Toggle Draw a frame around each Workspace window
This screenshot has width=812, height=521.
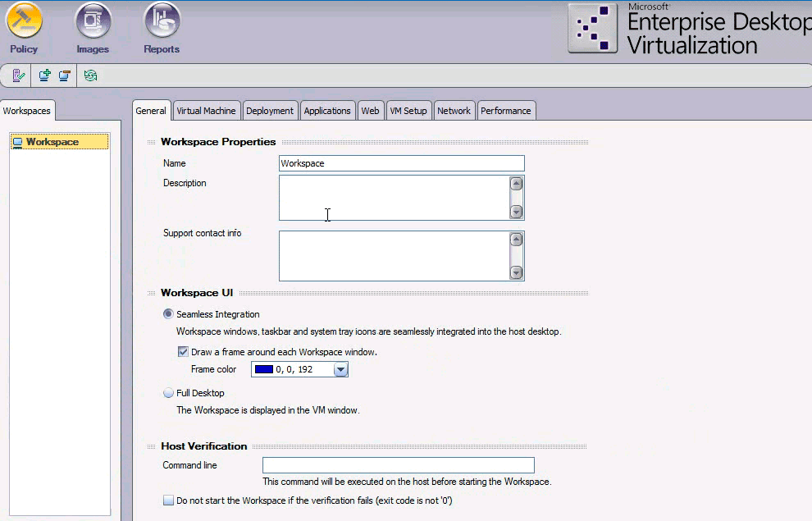(183, 352)
